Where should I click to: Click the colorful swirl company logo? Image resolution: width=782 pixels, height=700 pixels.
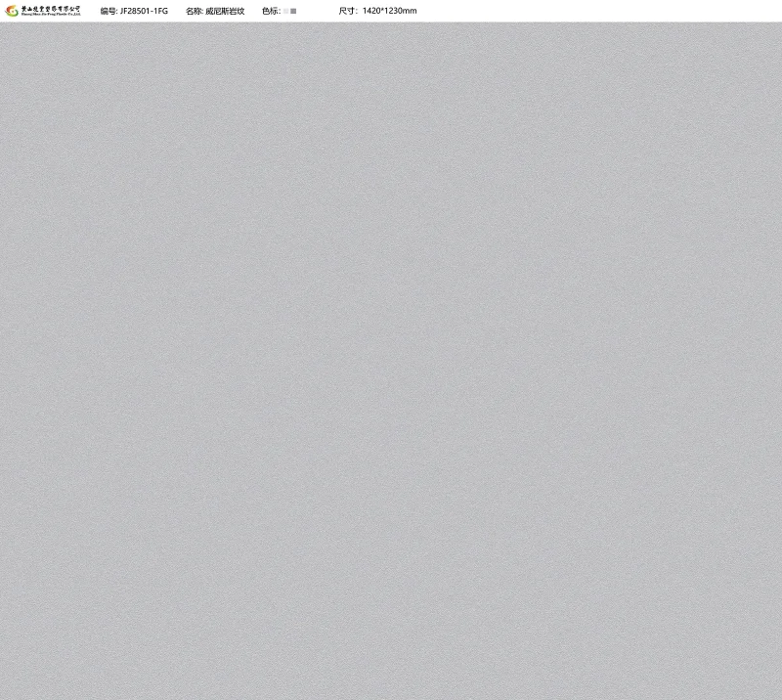click(12, 11)
